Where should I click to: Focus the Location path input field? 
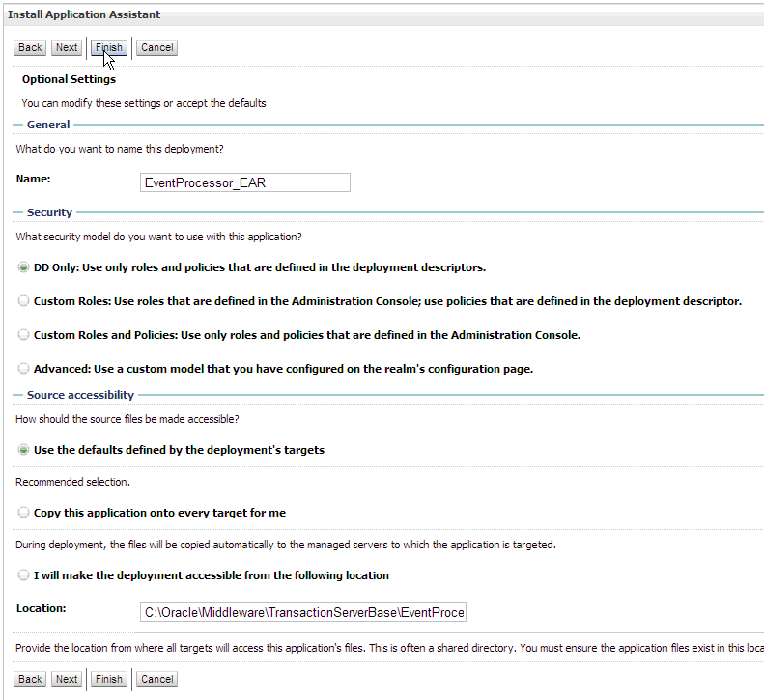pyautogui.click(x=303, y=612)
